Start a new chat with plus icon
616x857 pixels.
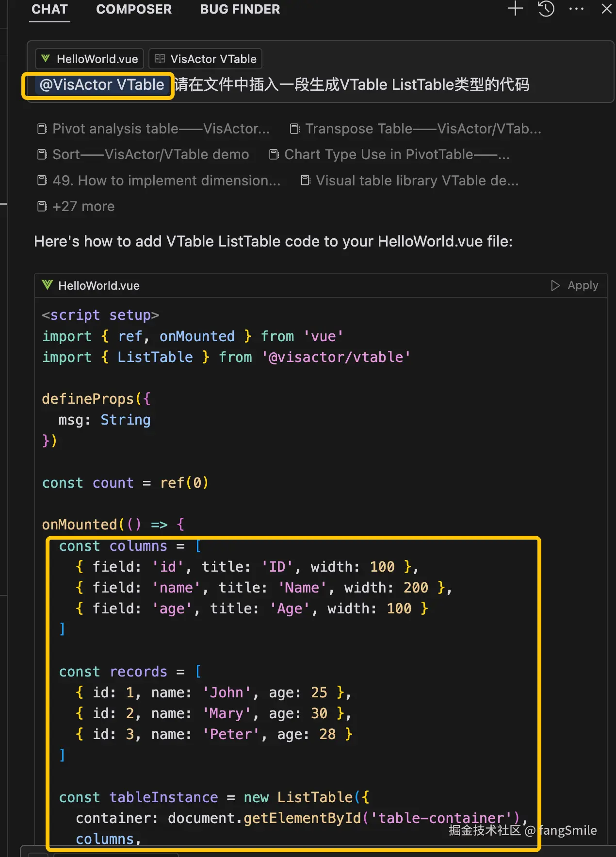coord(515,9)
